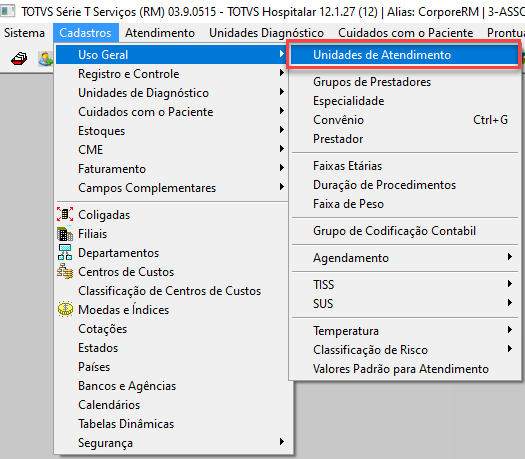525x459 pixels.
Task: Click the application icon in title bar
Action: (8, 11)
